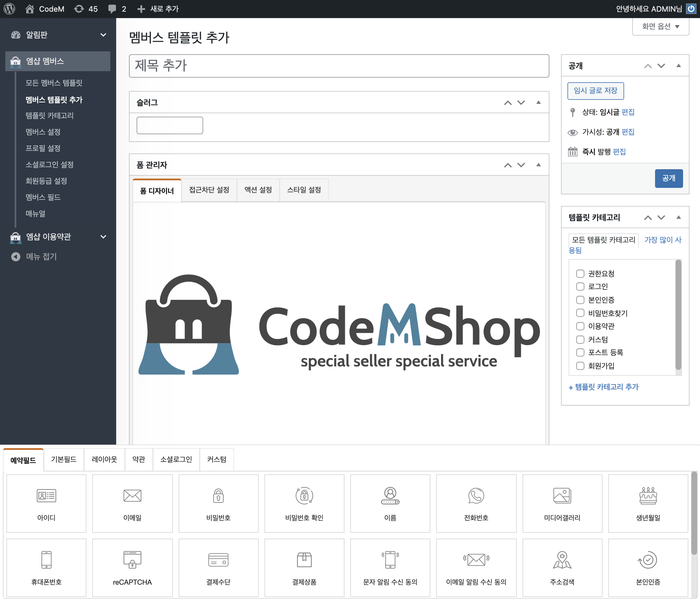700x601 pixels.
Task: Collapse the 폼 관리자 panel triangle
Action: [539, 165]
